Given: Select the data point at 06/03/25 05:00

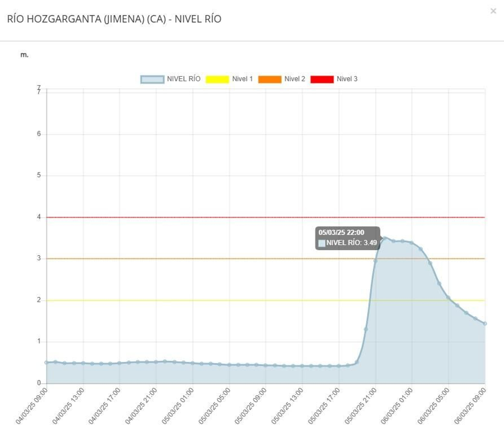Looking at the screenshot, I should (x=448, y=298).
